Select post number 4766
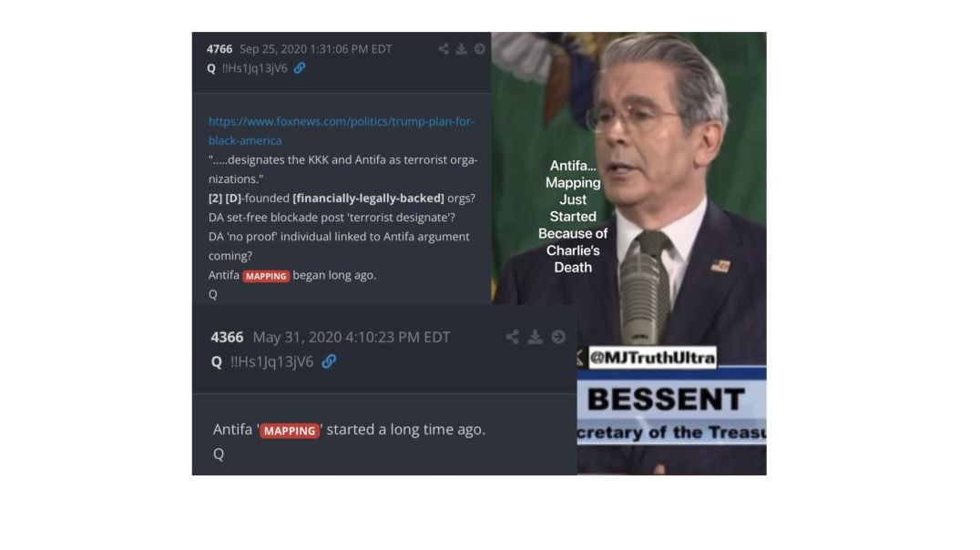 click(219, 49)
